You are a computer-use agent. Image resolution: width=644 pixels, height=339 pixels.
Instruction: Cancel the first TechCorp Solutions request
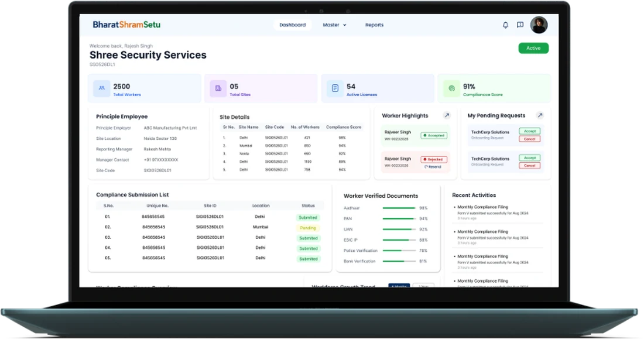click(x=529, y=139)
